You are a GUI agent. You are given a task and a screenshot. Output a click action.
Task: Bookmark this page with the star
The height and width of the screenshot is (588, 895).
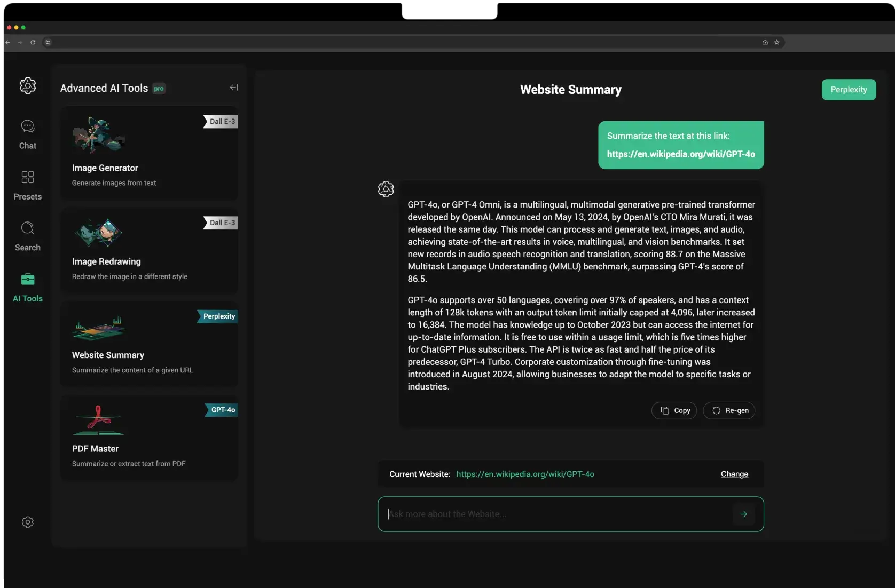click(x=776, y=42)
